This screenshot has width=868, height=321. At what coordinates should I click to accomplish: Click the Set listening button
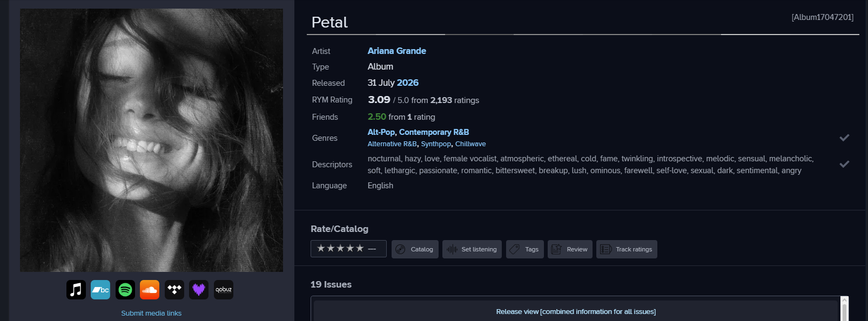pos(472,249)
